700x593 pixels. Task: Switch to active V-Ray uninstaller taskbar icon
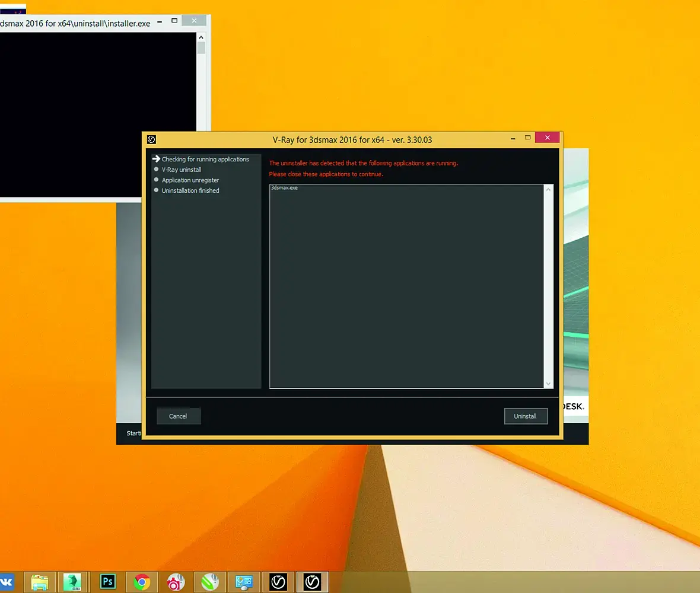[x=312, y=582]
